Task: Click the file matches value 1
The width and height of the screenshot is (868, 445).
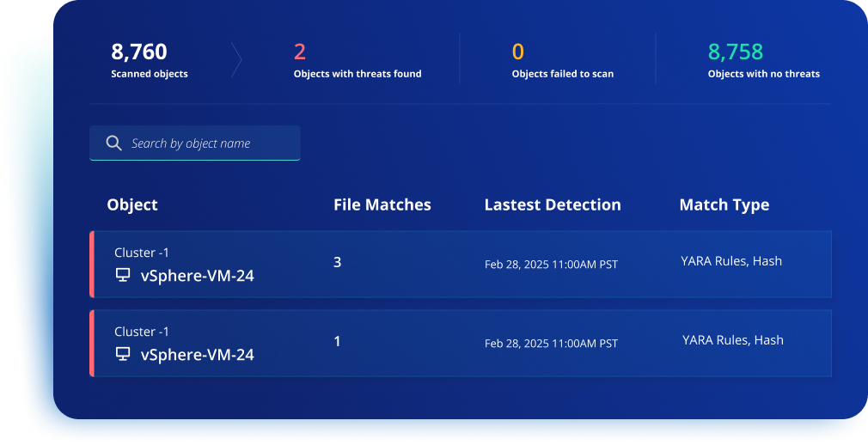Action: point(337,342)
